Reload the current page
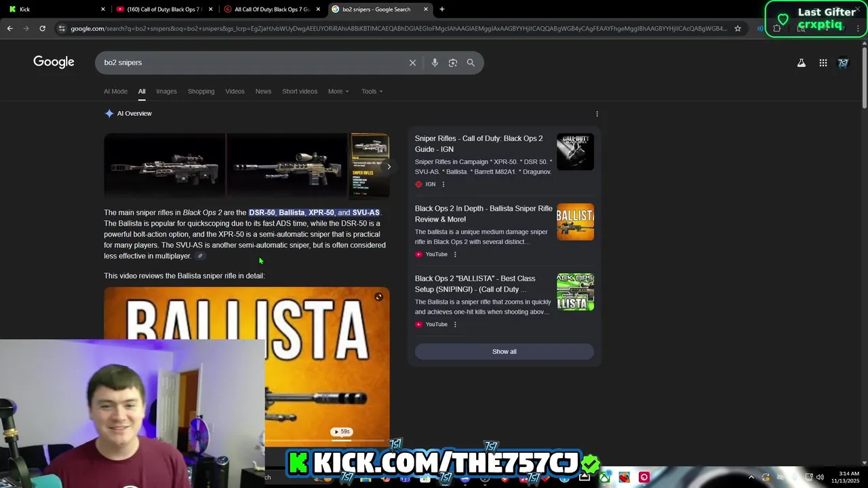 click(42, 28)
